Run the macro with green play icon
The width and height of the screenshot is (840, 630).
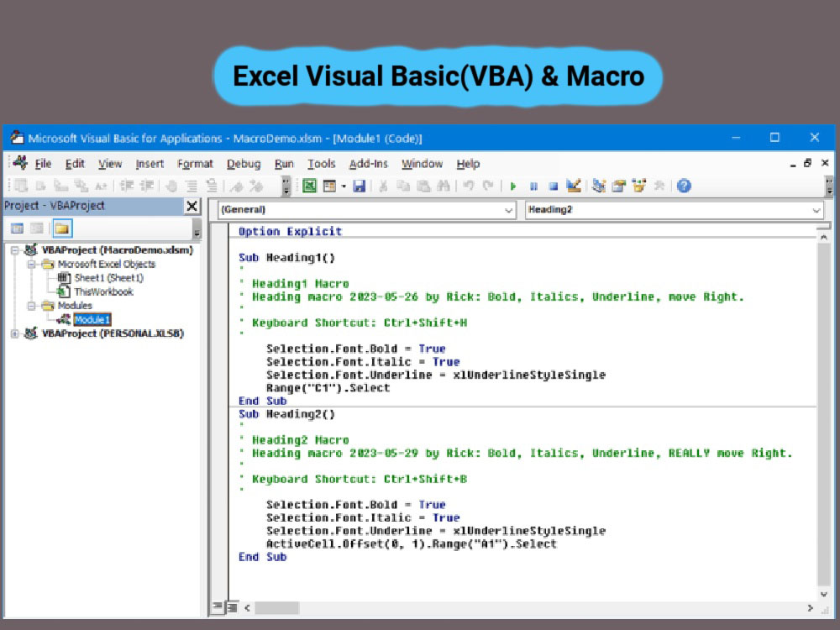(513, 186)
